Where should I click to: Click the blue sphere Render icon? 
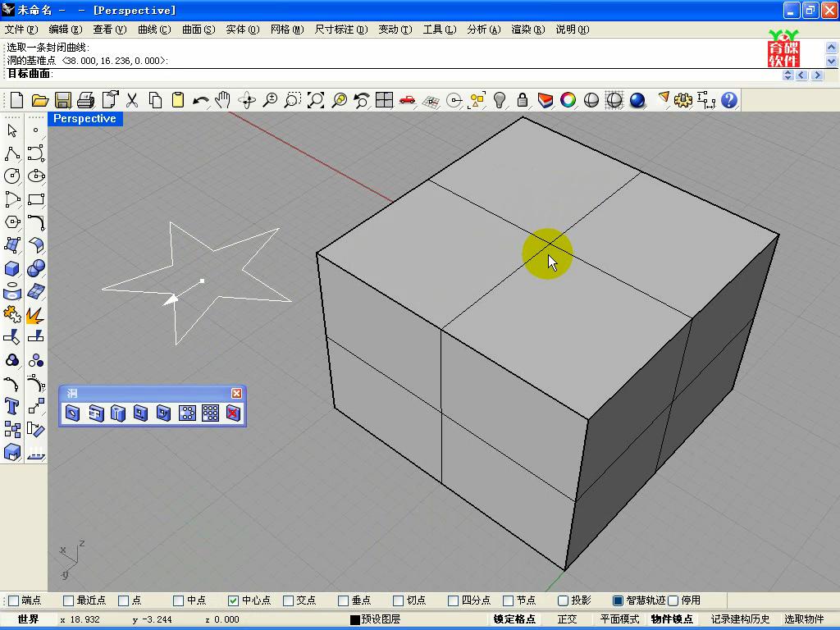(637, 100)
